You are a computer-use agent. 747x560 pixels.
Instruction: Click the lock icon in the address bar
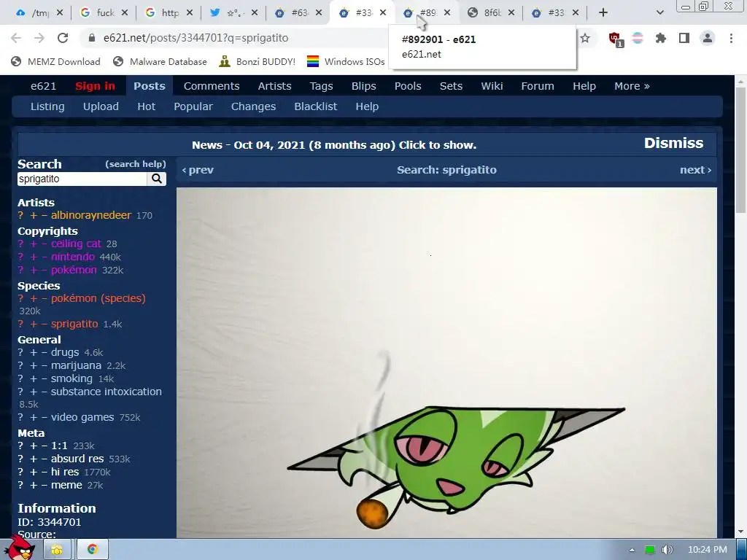(92, 38)
